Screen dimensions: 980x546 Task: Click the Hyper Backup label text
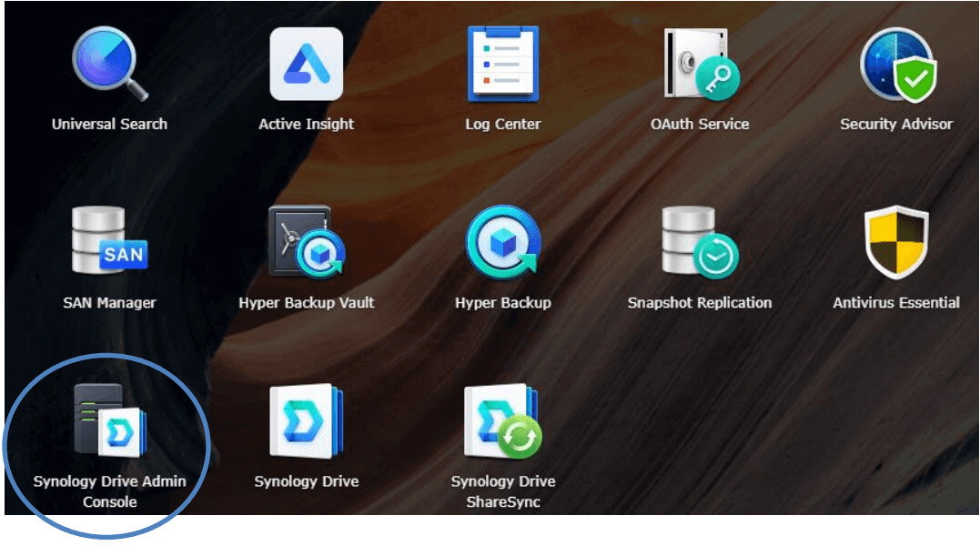(503, 301)
